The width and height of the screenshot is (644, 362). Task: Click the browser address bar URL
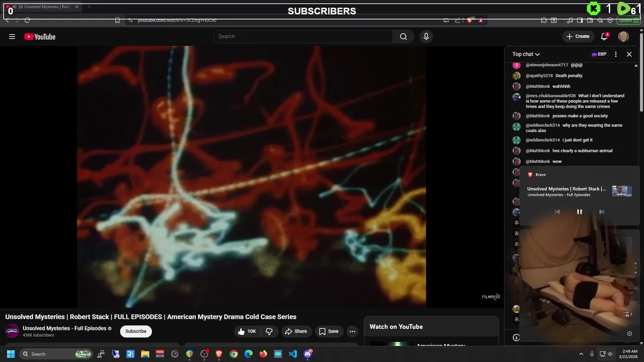[x=177, y=20]
